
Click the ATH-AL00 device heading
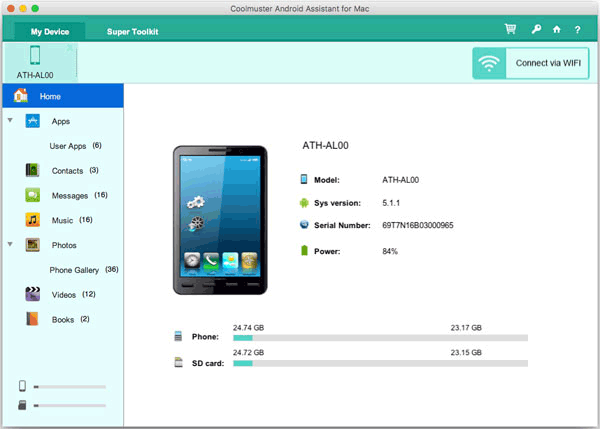tap(325, 145)
